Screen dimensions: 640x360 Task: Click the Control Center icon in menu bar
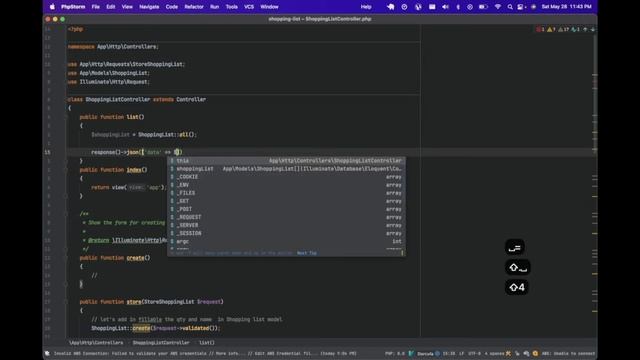(x=521, y=7)
